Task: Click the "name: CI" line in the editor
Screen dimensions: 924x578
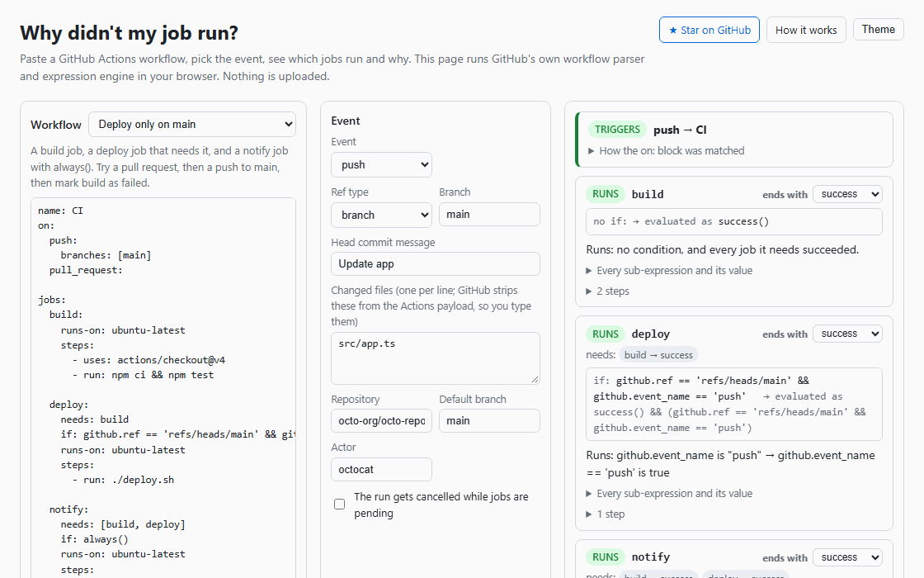Action: (61, 211)
